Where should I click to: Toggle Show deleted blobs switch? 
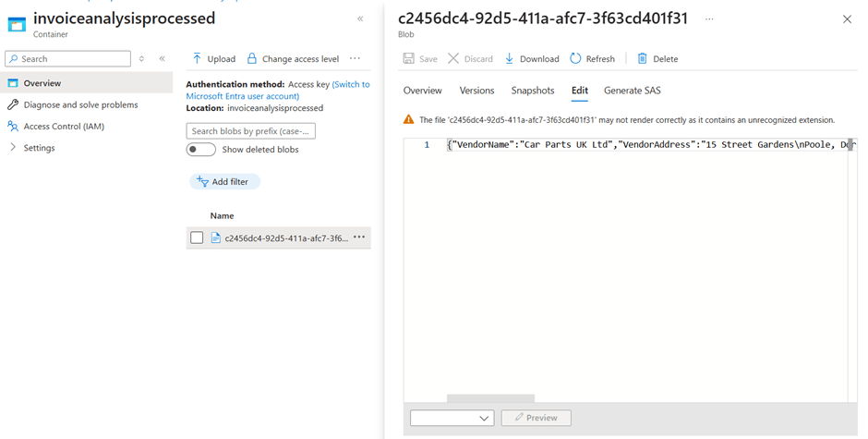tap(201, 150)
